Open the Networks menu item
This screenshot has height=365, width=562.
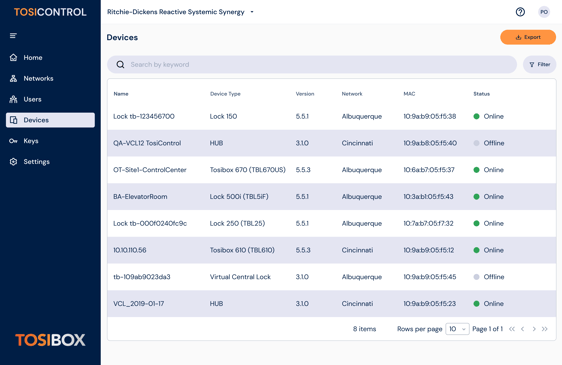[x=50, y=78]
